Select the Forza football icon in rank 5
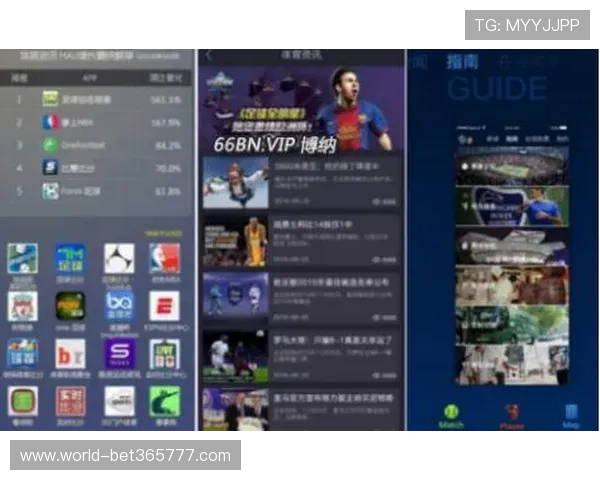The height and width of the screenshot is (480, 600). point(50,191)
